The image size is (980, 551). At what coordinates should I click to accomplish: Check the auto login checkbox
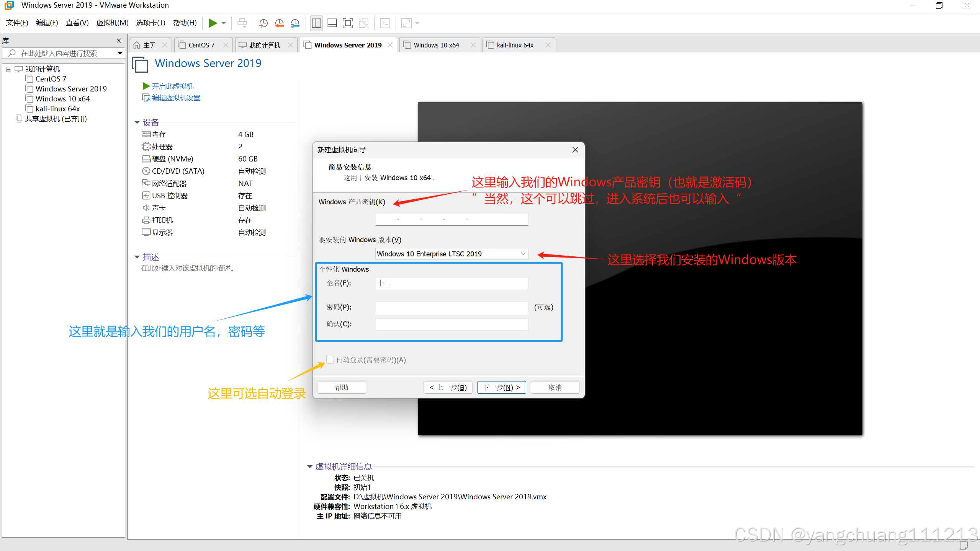[x=330, y=359]
